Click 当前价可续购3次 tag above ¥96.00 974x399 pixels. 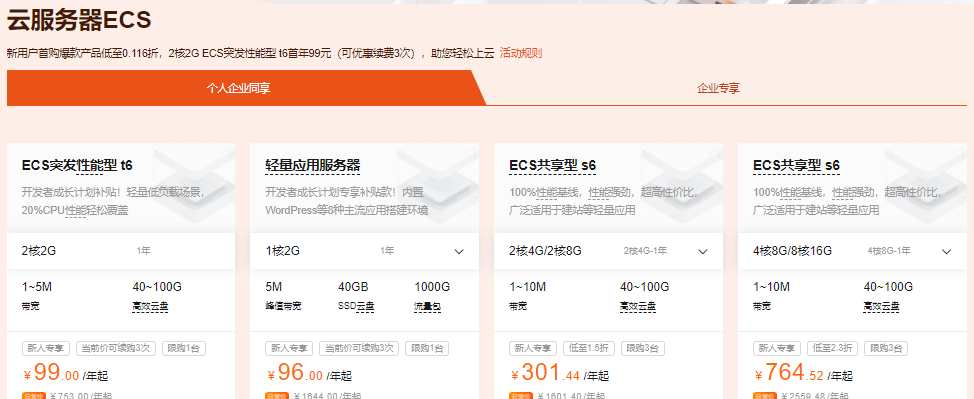(x=358, y=348)
